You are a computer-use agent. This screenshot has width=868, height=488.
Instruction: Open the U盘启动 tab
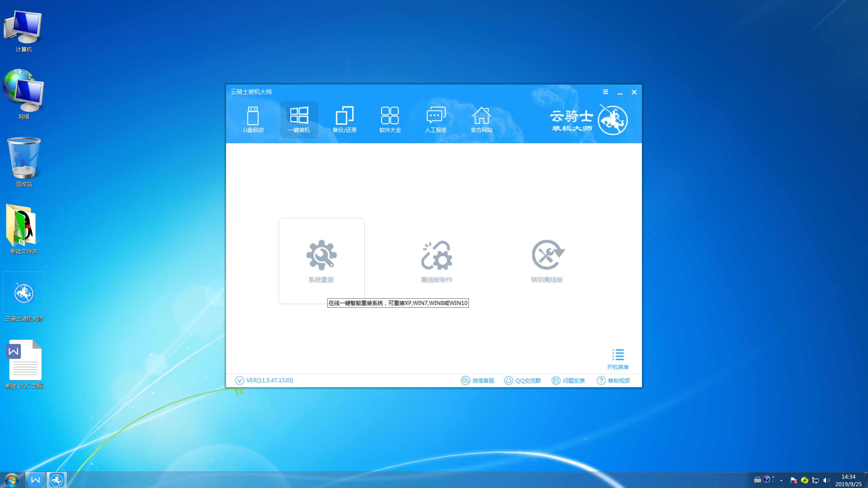(x=253, y=120)
